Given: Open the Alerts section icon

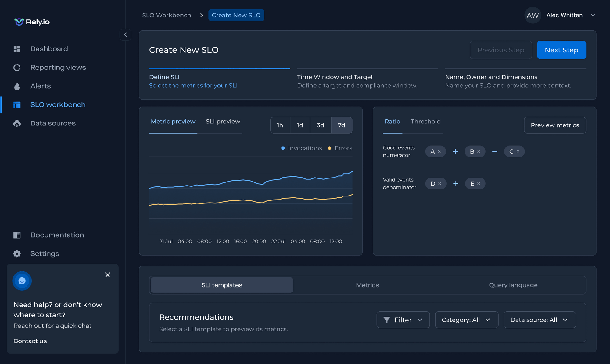Looking at the screenshot, I should point(17,86).
